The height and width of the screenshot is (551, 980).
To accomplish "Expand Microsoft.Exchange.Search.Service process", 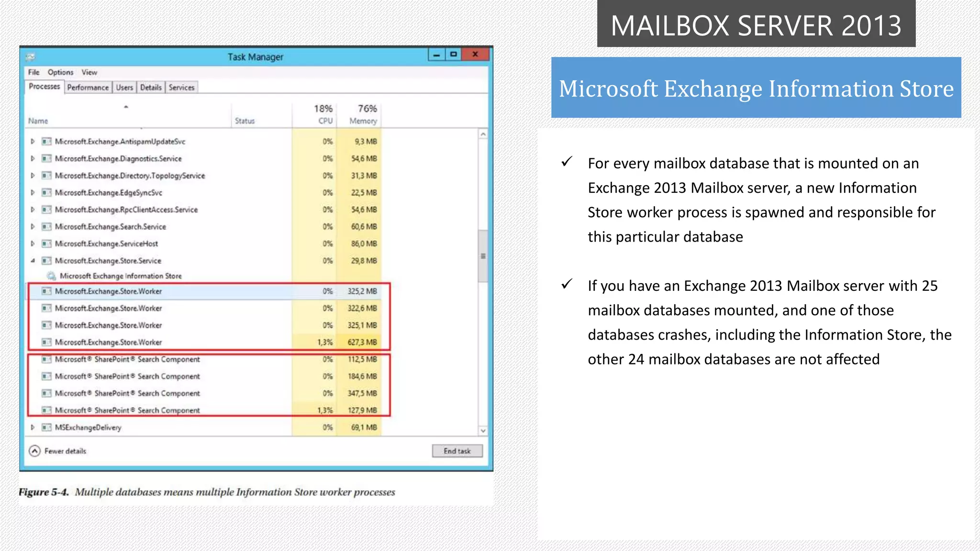I will (x=33, y=227).
